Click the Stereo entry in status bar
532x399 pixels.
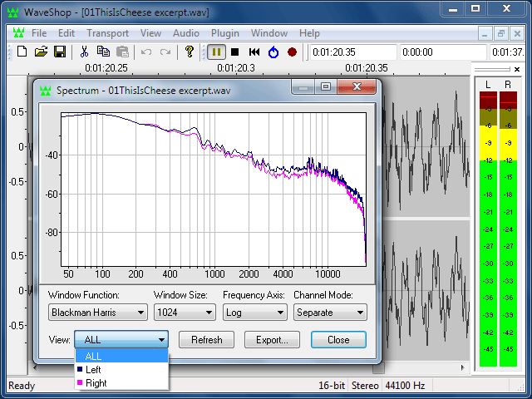tap(365, 386)
